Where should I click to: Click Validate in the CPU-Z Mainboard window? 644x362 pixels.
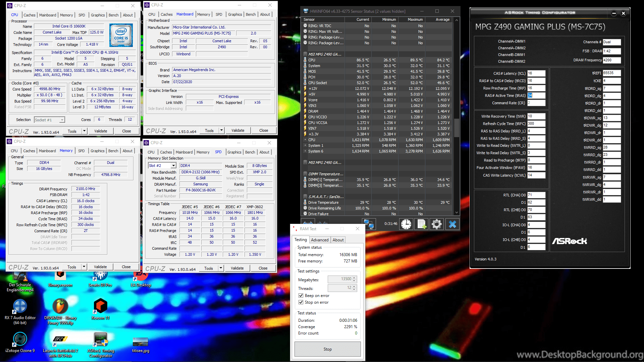(x=238, y=130)
